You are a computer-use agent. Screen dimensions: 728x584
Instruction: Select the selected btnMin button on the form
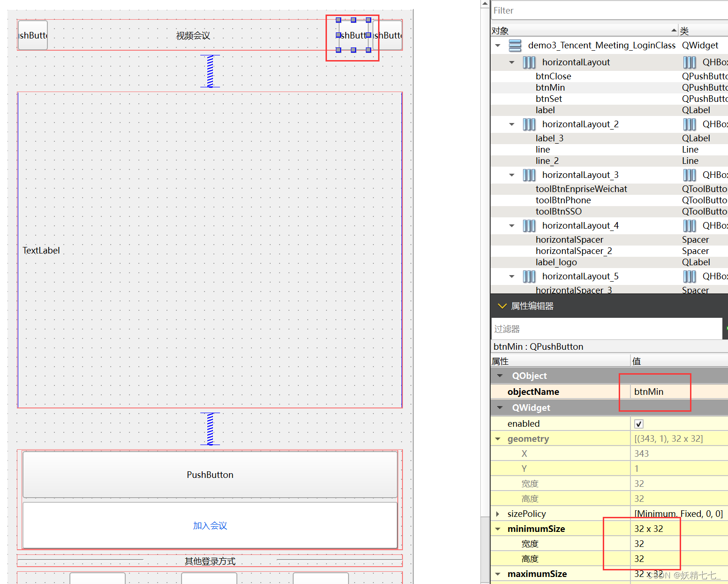tap(353, 35)
